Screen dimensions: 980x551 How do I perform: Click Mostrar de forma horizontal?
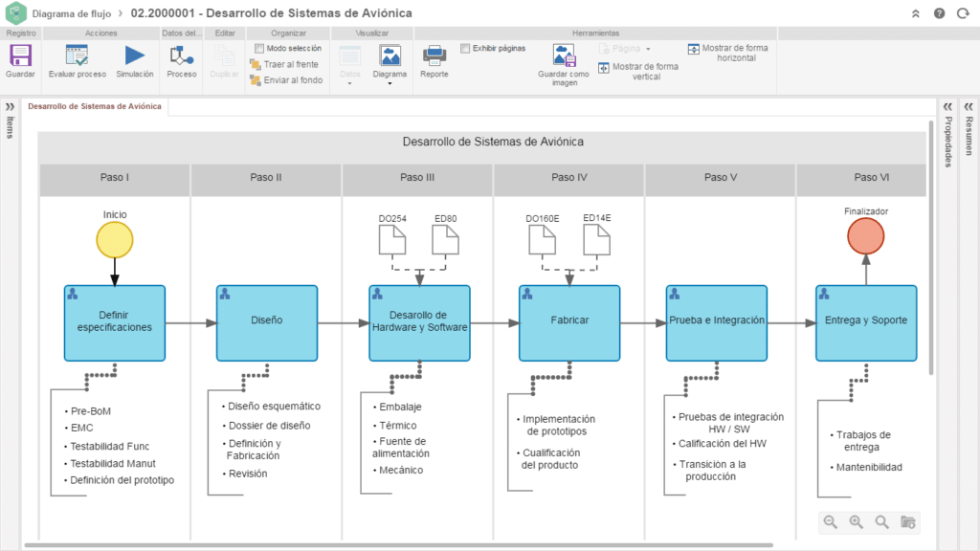(x=727, y=53)
